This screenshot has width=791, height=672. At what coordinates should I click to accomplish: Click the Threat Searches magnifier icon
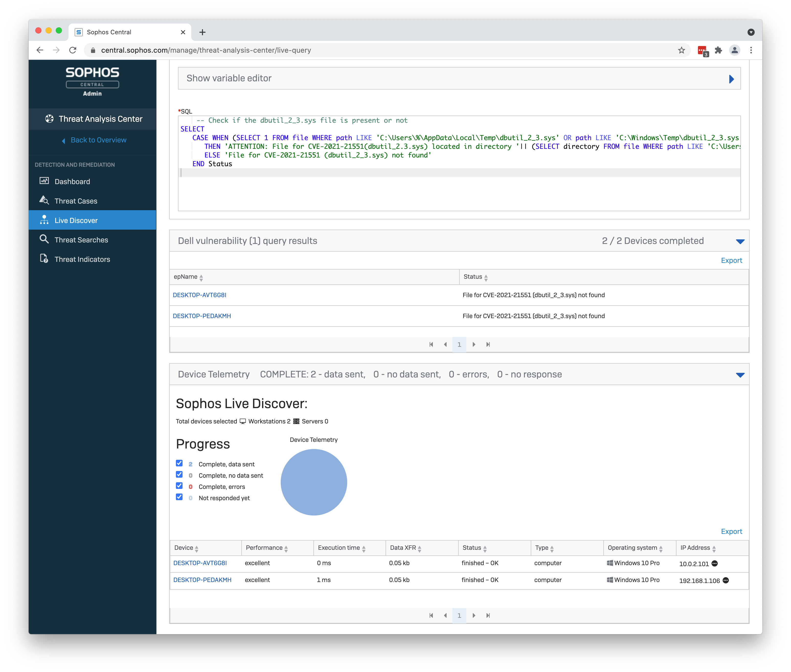click(x=44, y=239)
